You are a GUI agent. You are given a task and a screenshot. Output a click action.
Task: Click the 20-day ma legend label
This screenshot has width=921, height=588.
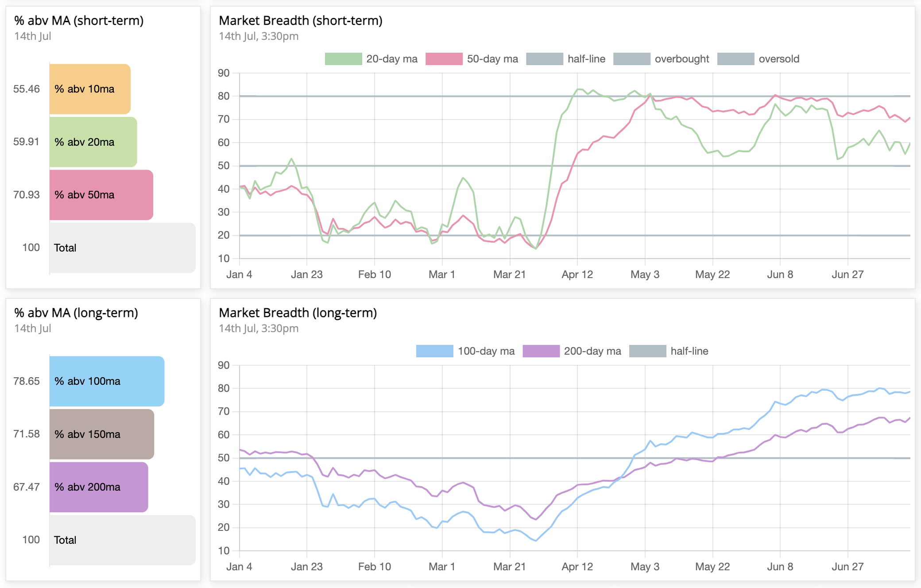(392, 59)
